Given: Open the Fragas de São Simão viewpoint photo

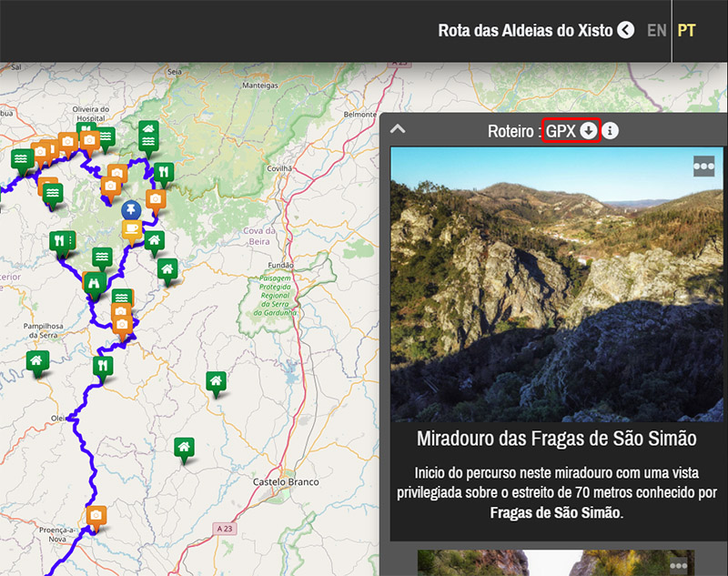Looking at the screenshot, I should point(556,284).
